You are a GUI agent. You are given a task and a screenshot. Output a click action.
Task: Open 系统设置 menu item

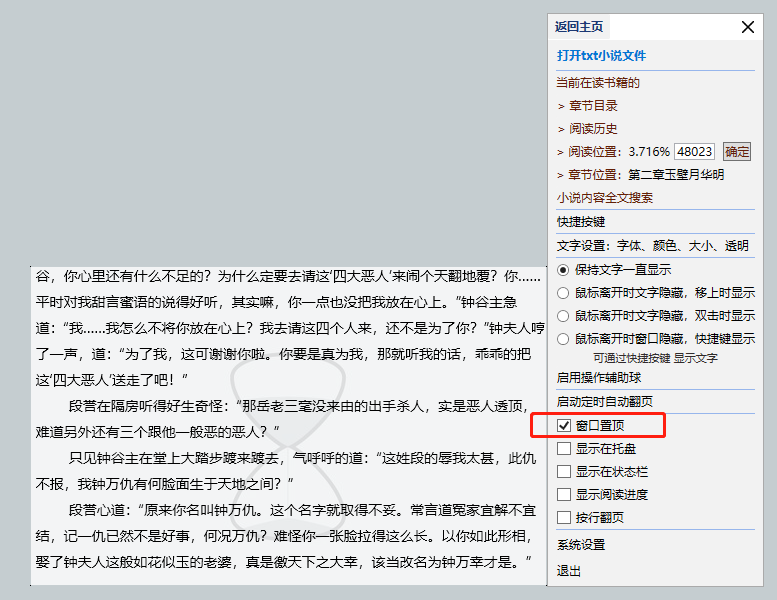coord(581,545)
